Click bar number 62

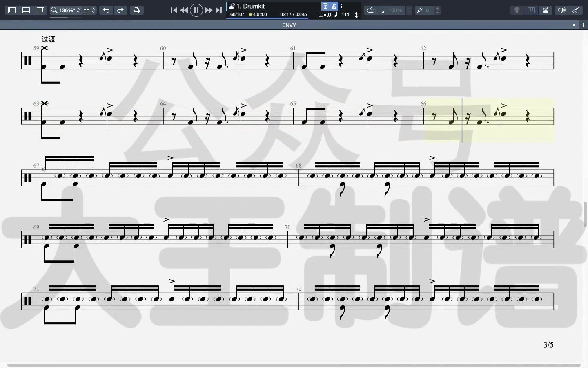(423, 48)
